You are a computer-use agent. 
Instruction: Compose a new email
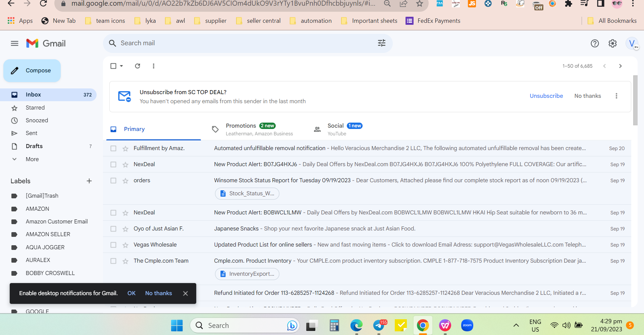(x=32, y=71)
